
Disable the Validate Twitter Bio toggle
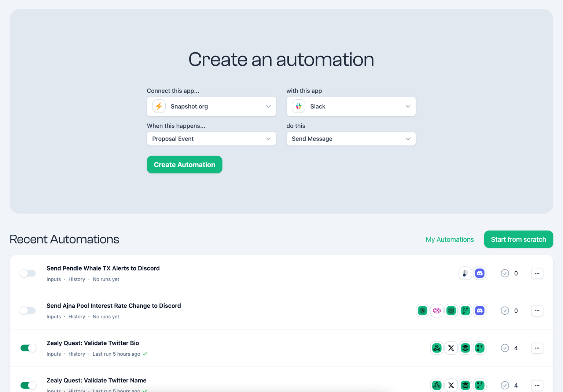28,348
